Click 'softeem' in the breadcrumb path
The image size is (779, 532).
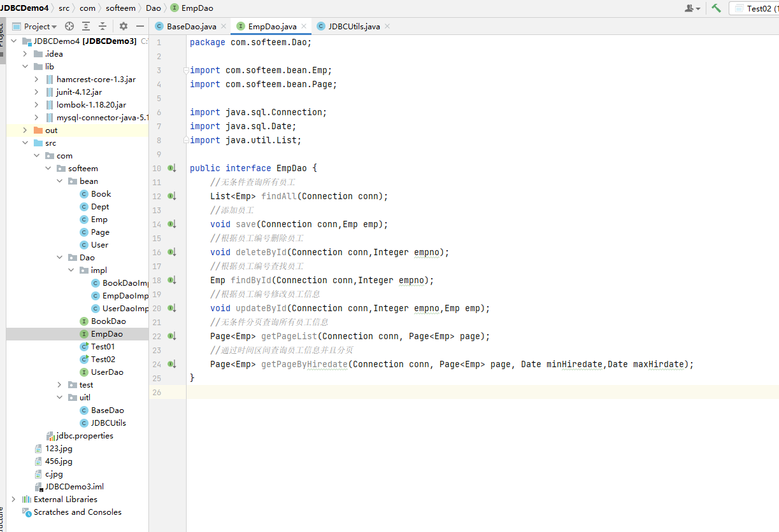[x=121, y=8]
